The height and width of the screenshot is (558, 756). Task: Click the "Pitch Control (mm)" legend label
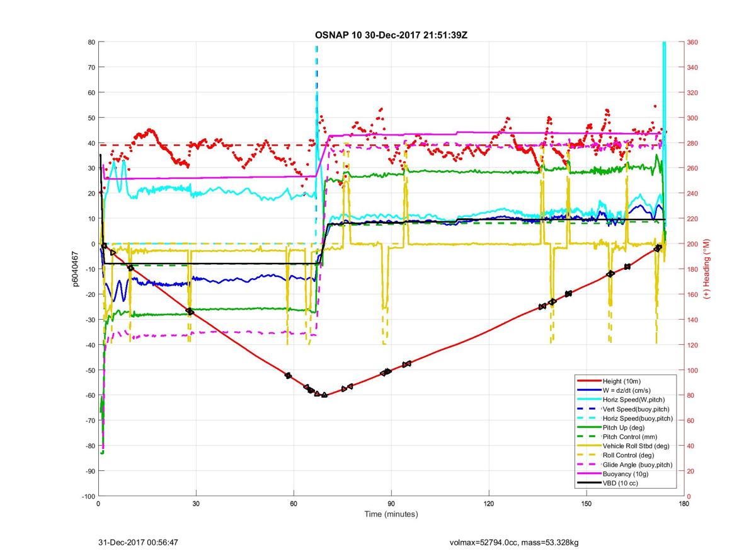point(630,437)
